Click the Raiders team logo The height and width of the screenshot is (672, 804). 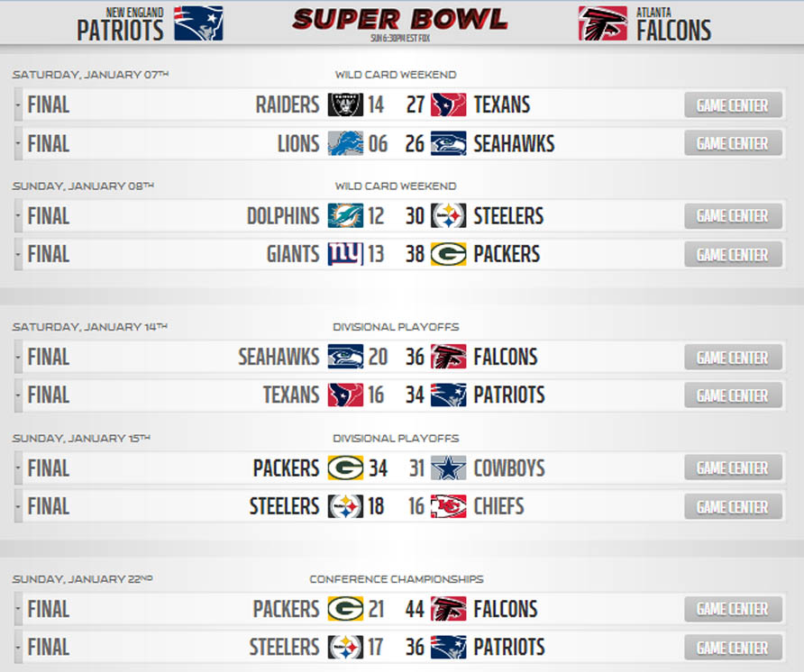[345, 105]
